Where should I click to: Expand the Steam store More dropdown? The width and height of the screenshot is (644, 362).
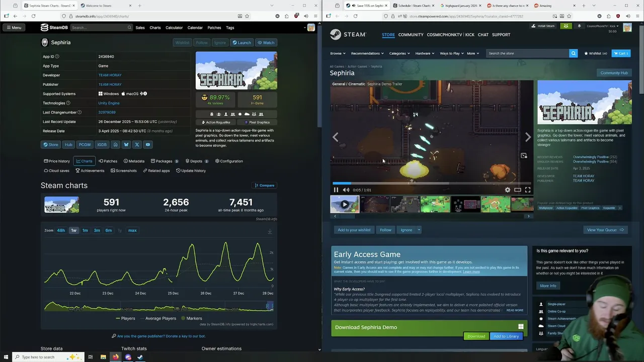(472, 53)
